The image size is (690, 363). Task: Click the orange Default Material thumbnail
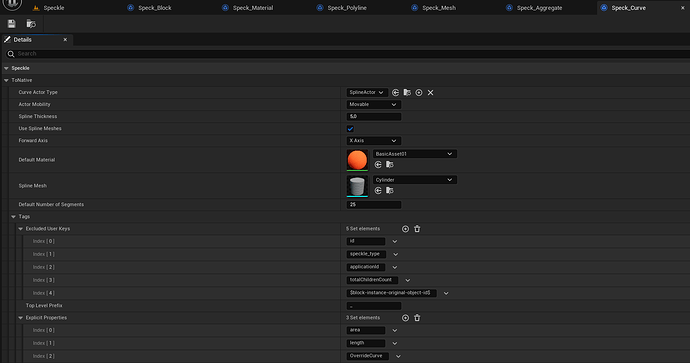click(x=357, y=160)
